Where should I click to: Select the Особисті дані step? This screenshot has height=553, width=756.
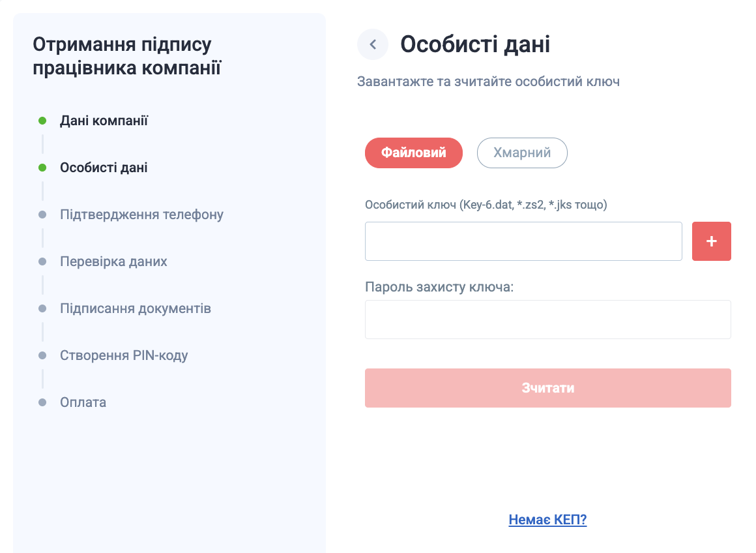point(104,168)
